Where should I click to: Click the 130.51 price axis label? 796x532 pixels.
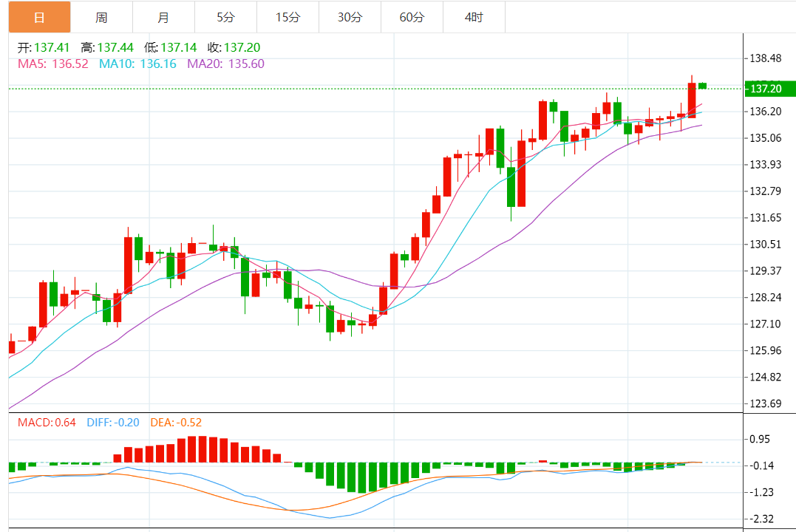(x=766, y=244)
